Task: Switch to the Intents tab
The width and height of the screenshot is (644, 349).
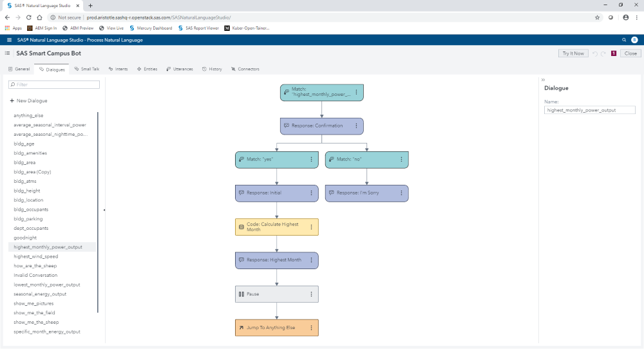Action: pos(118,69)
